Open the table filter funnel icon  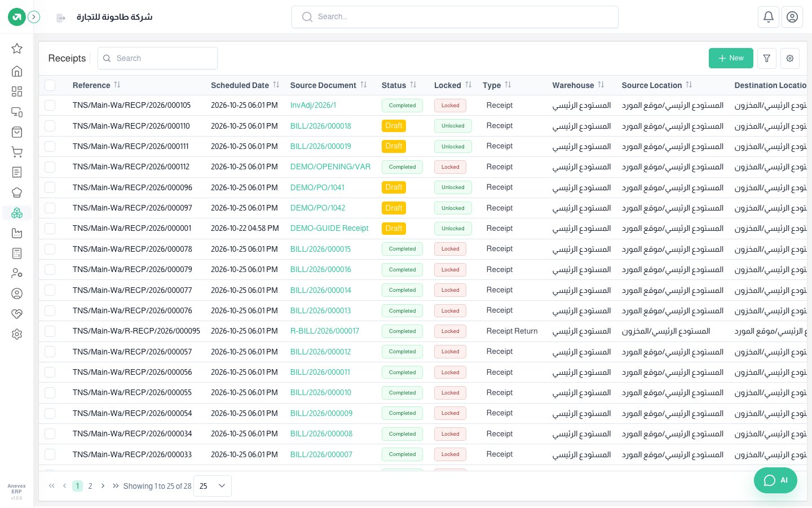[767, 58]
